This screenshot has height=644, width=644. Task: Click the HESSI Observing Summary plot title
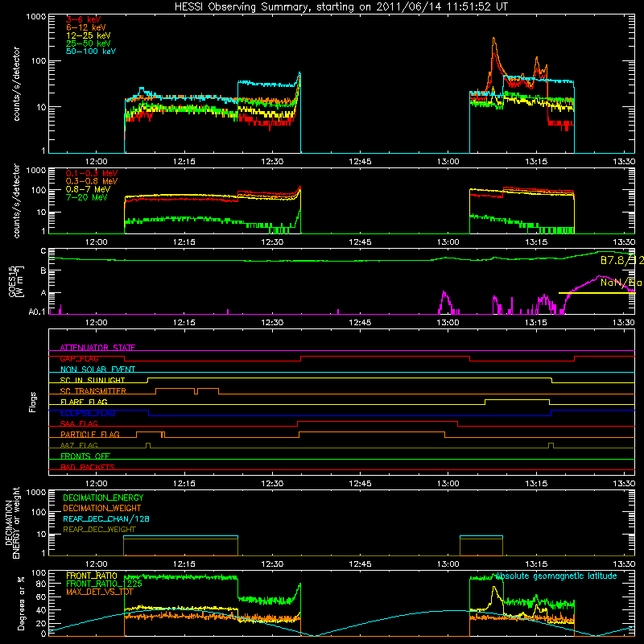[341, 6]
